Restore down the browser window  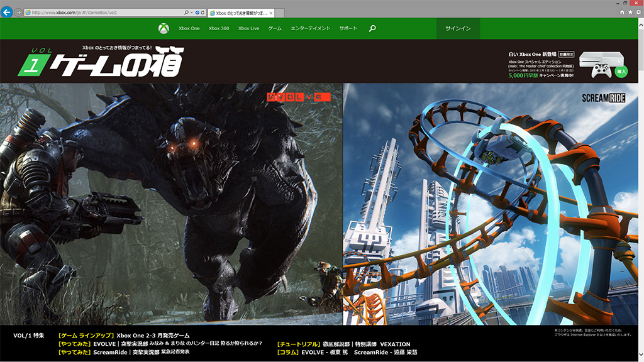click(x=626, y=3)
